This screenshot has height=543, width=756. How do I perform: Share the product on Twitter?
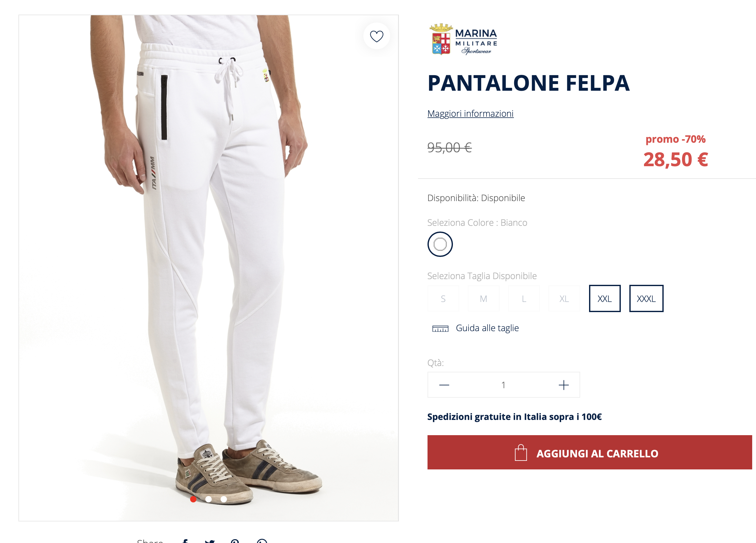[x=210, y=541]
